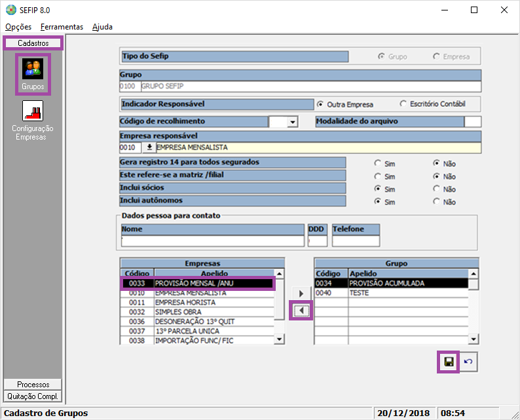Move company to group with right arrow
The image size is (520, 420).
(x=301, y=294)
